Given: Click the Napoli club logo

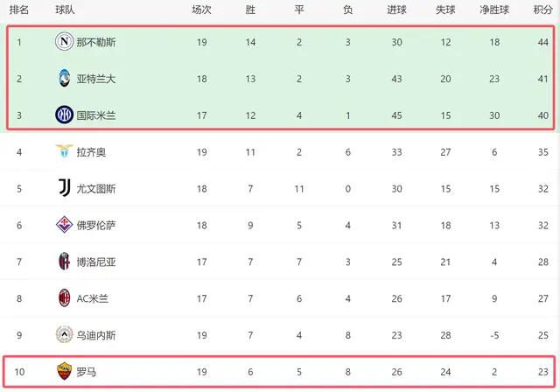Looking at the screenshot, I should (x=64, y=41).
